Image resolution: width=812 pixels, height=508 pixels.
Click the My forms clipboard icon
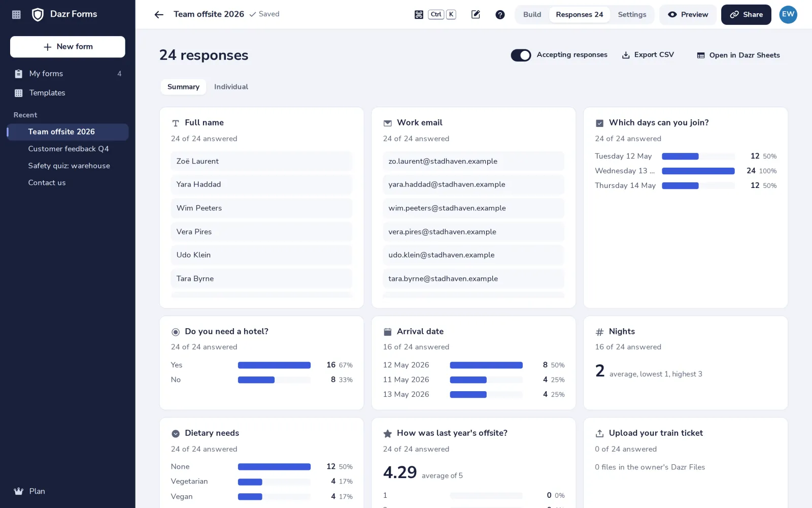(x=19, y=74)
